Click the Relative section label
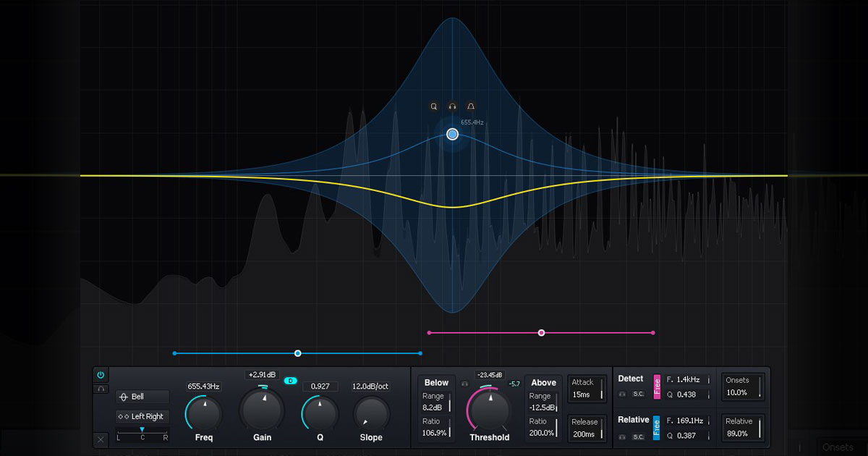 click(x=634, y=420)
